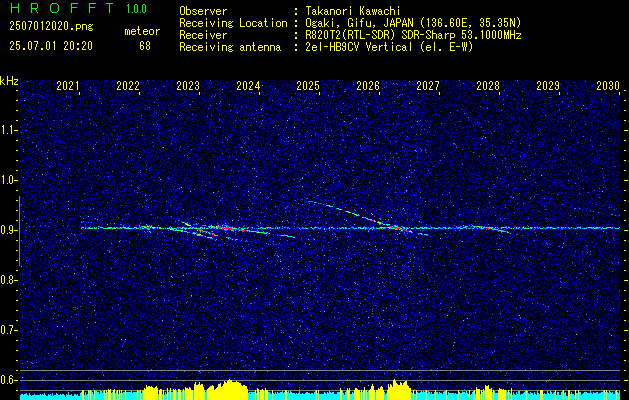629x400 pixels.
Task: Click time marker 2026
Action: click(x=368, y=85)
